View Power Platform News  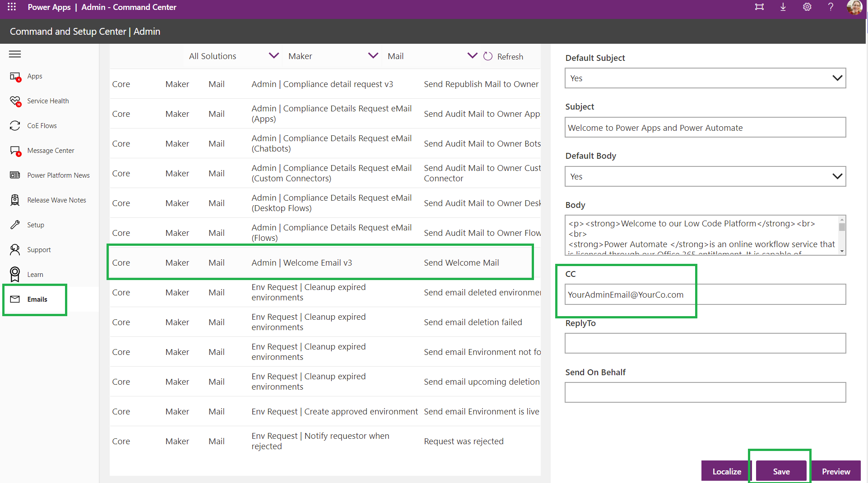point(58,175)
